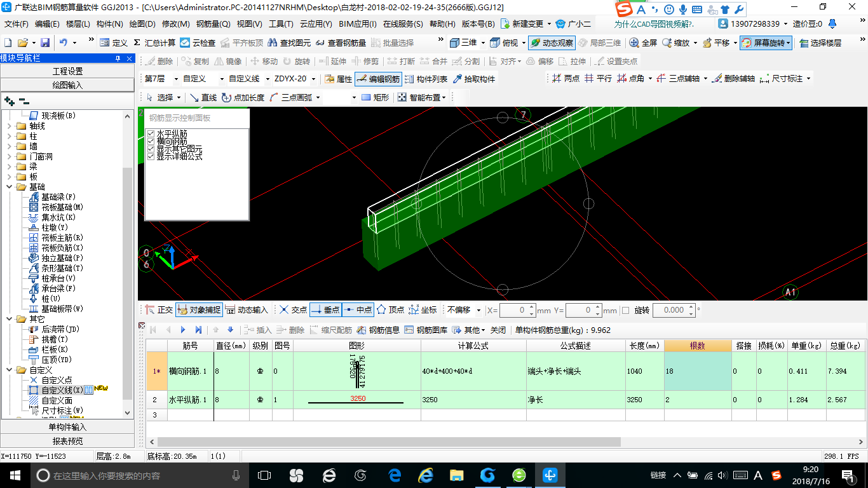The width and height of the screenshot is (868, 488).
Task: Open the 帮助(H) menu
Action: pyautogui.click(x=442, y=24)
